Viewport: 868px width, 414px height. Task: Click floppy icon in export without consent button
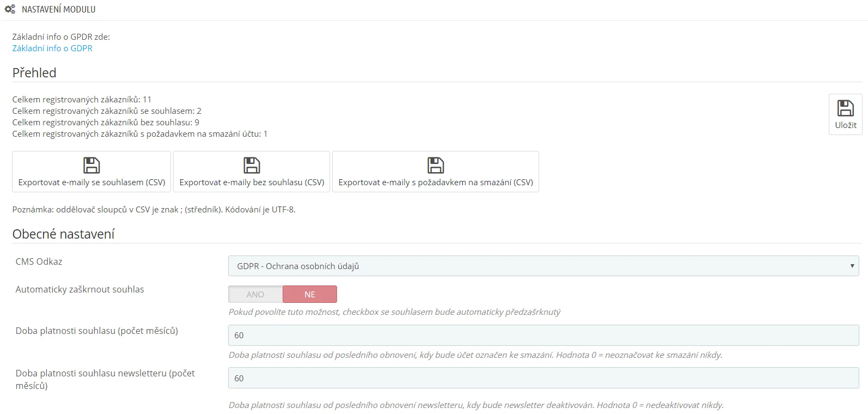point(252,165)
